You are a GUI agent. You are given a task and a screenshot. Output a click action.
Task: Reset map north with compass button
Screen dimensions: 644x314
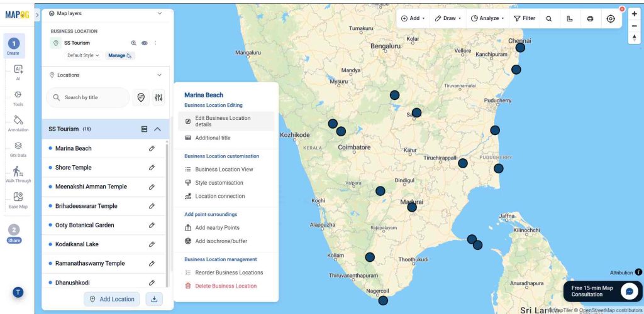coord(635,38)
